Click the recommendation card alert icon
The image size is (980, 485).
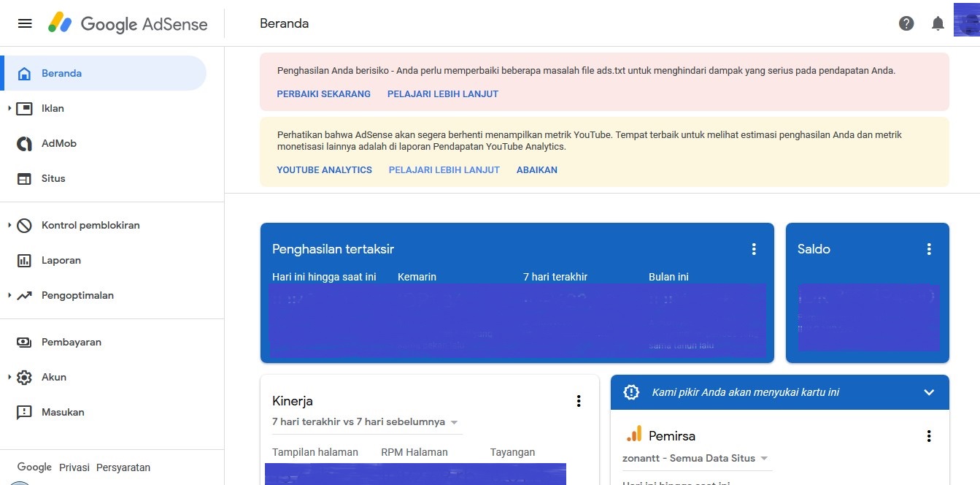(631, 392)
